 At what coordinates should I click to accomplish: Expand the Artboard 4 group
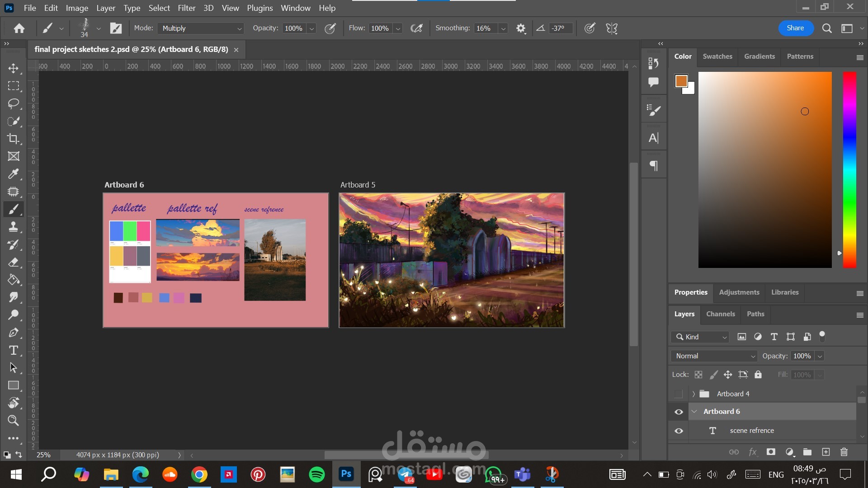click(x=693, y=394)
